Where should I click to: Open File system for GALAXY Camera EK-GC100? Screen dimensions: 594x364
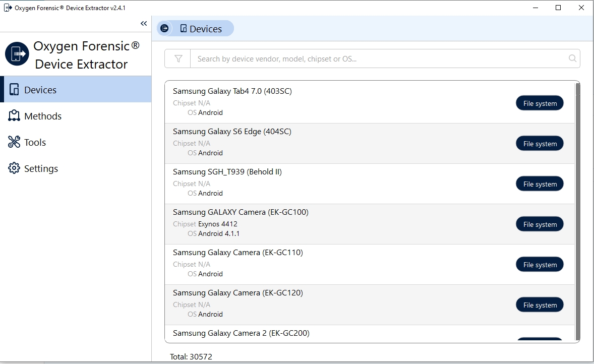coord(540,224)
